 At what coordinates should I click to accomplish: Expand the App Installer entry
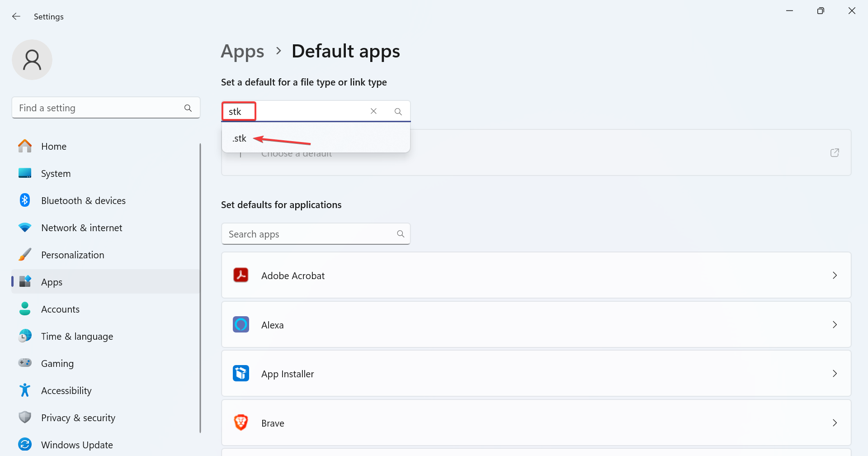(x=835, y=373)
